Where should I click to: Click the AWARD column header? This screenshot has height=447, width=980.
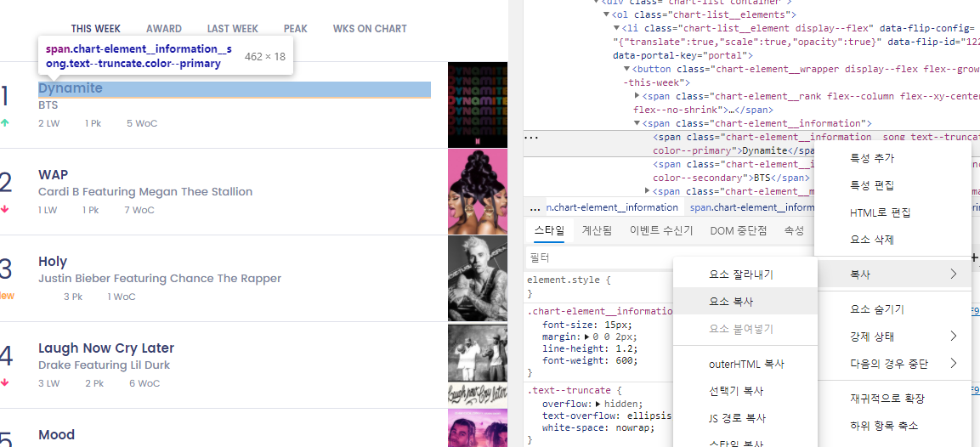[x=164, y=29]
